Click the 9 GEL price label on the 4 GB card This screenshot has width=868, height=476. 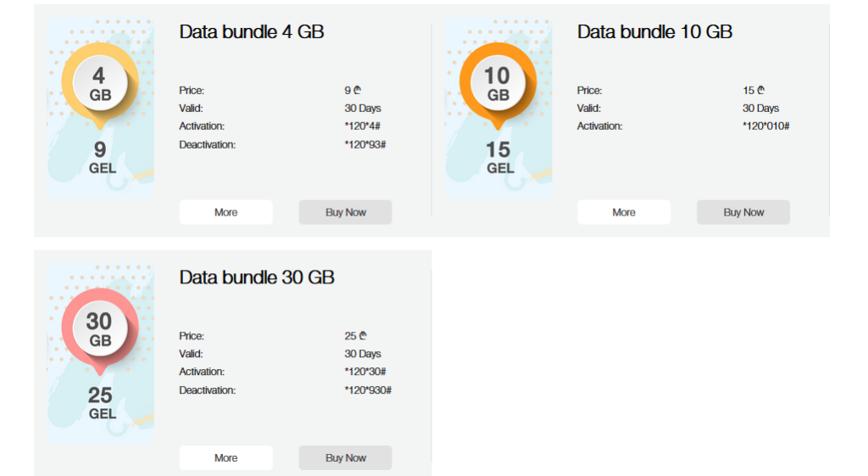102,157
